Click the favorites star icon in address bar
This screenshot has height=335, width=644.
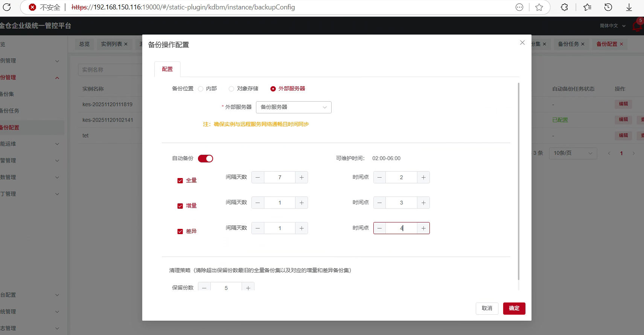[539, 7]
